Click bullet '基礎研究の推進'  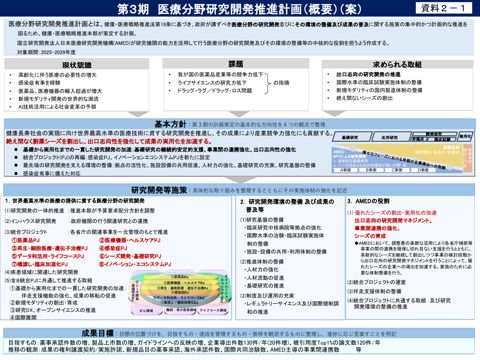click(x=264, y=286)
